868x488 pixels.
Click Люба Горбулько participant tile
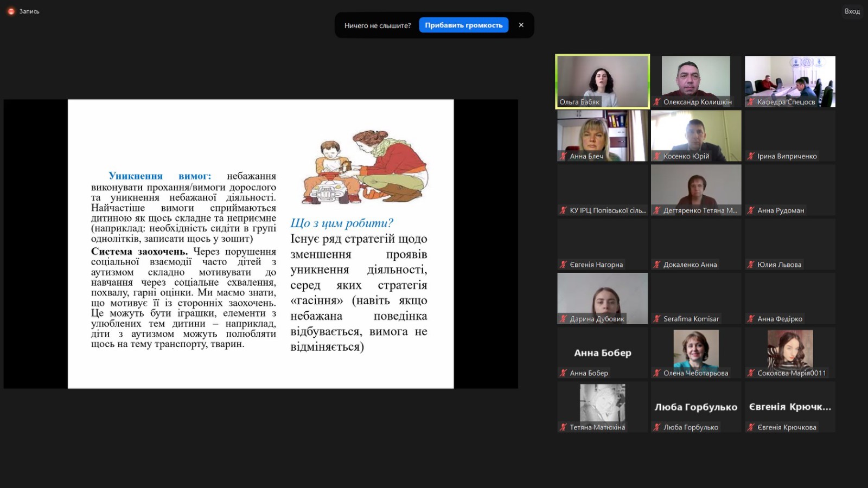coord(696,407)
